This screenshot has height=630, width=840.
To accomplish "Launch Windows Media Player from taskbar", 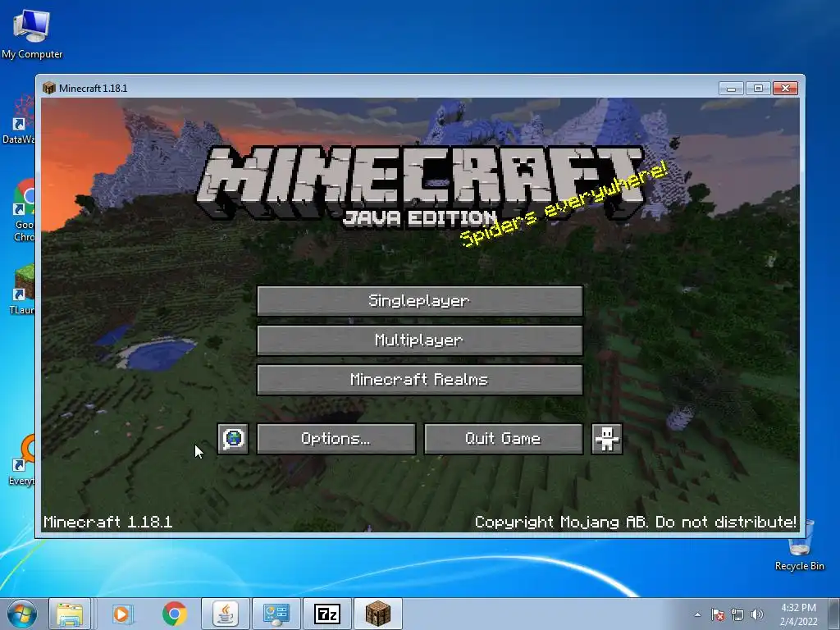I will coord(121,614).
